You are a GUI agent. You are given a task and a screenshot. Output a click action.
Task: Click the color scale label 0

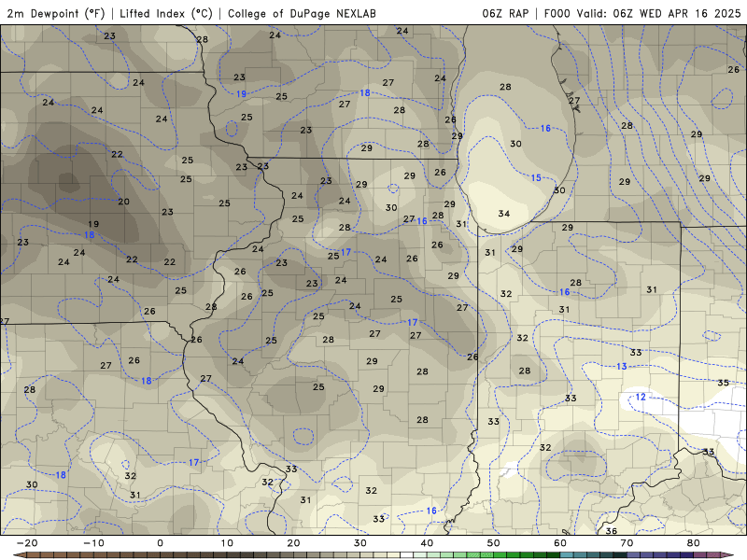click(160, 543)
